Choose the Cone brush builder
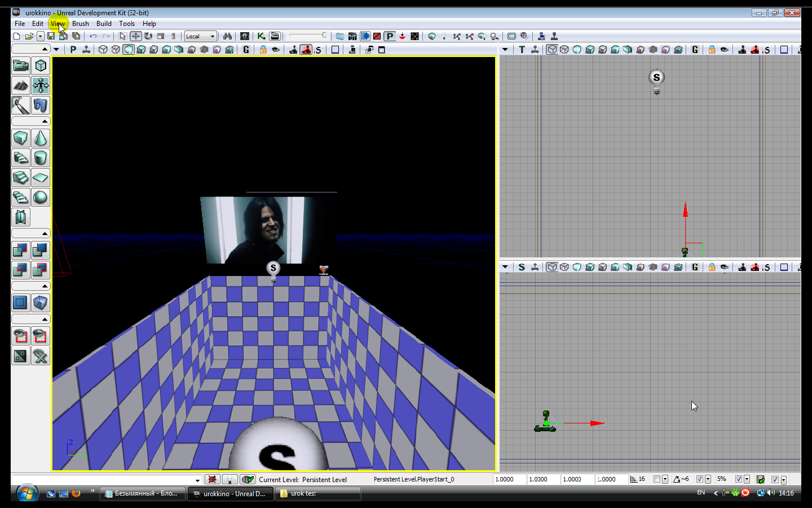The width and height of the screenshot is (812, 508). click(41, 138)
